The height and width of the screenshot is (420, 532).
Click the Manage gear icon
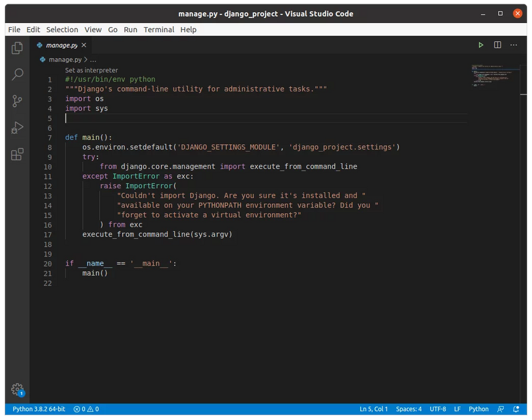coord(18,389)
